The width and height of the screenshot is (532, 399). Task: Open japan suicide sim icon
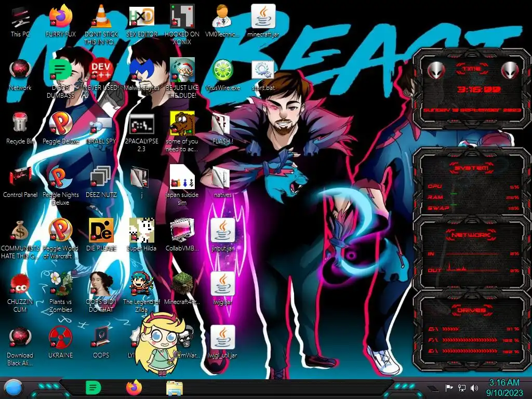pos(182,185)
